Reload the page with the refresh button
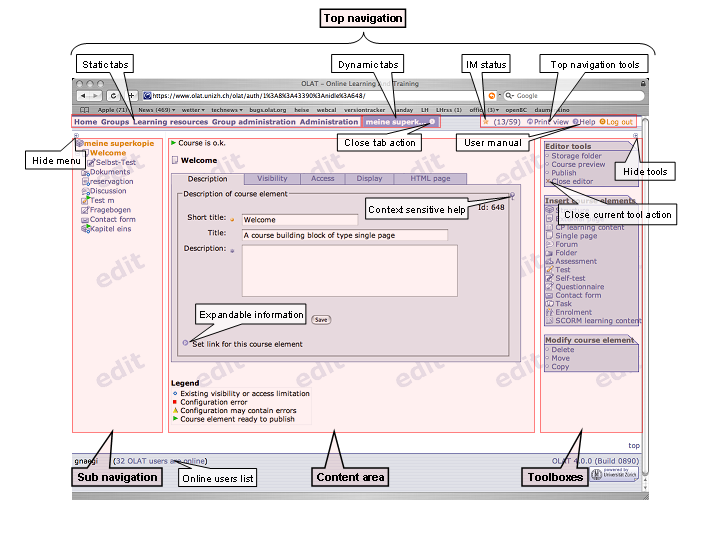This screenshot has width=720, height=540. (113, 96)
